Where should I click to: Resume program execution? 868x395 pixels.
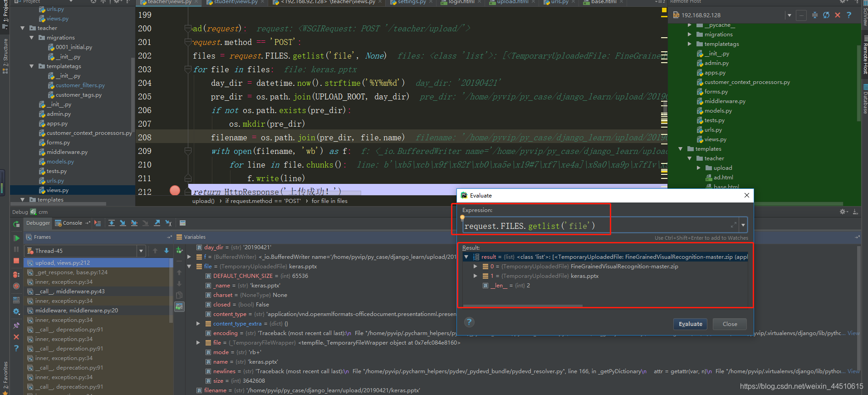point(16,238)
